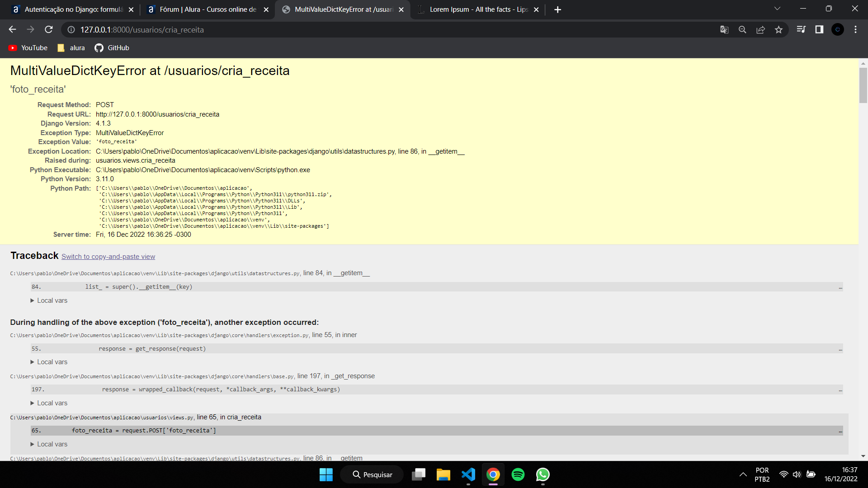This screenshot has height=488, width=868.
Task: Expand Local vars under line 197
Action: (49, 403)
